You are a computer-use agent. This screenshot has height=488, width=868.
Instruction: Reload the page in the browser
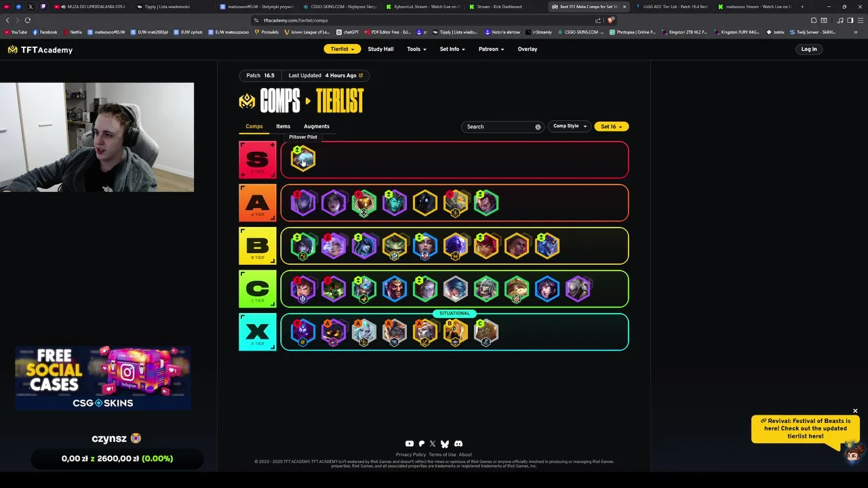[28, 20]
